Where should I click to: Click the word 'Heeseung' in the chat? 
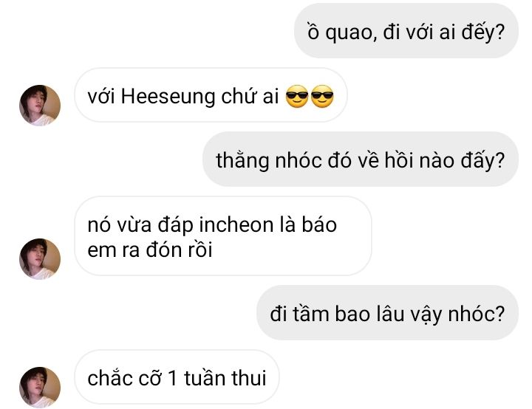pyautogui.click(x=168, y=96)
